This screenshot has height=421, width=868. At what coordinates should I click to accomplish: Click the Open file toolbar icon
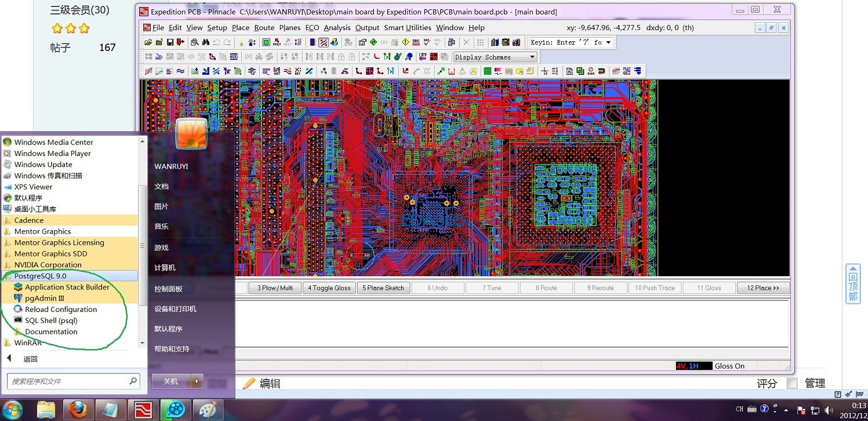(x=149, y=42)
